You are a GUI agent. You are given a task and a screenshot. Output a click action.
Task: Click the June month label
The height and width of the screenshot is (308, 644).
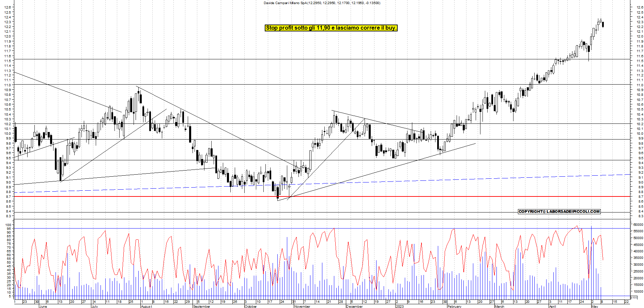43,306
